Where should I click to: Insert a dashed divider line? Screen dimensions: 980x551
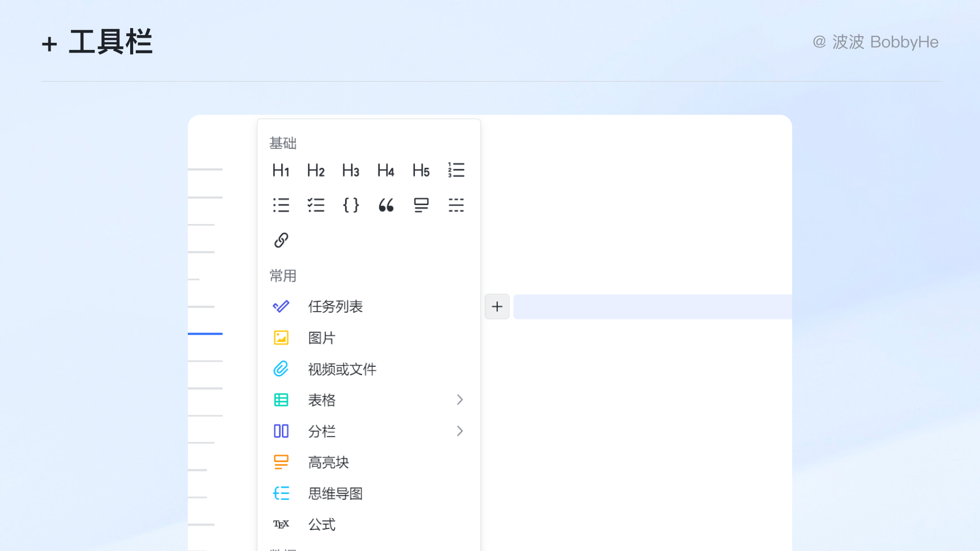click(x=456, y=205)
